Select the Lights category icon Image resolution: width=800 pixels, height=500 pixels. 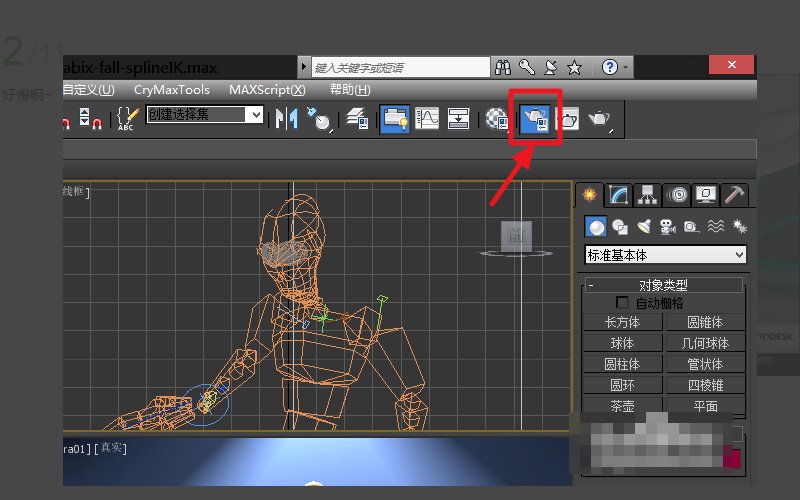pos(644,227)
